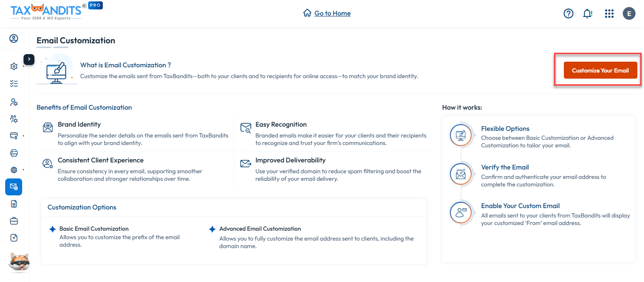Expand the arrow next to the globe icon
The image size is (644, 282).
pos(24,170)
